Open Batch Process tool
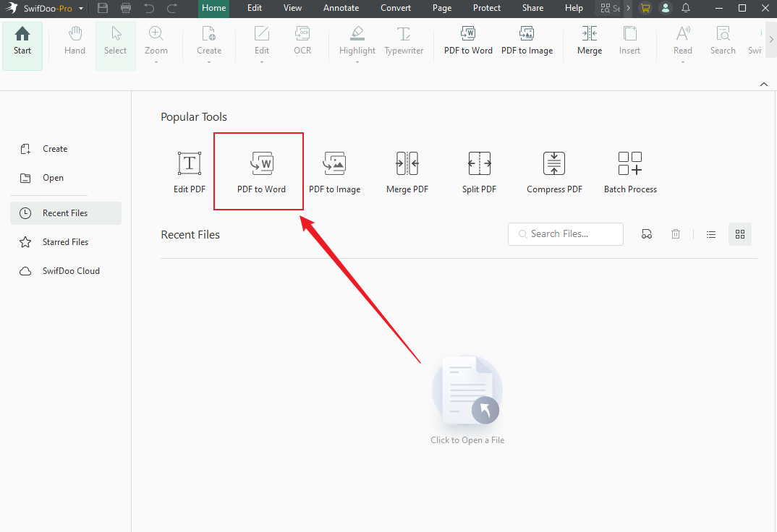 630,172
